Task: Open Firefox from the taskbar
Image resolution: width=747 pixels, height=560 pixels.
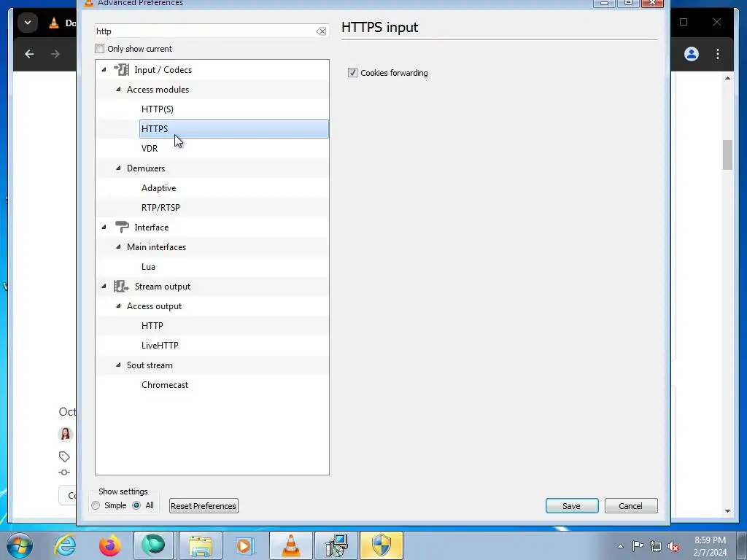Action: (109, 545)
